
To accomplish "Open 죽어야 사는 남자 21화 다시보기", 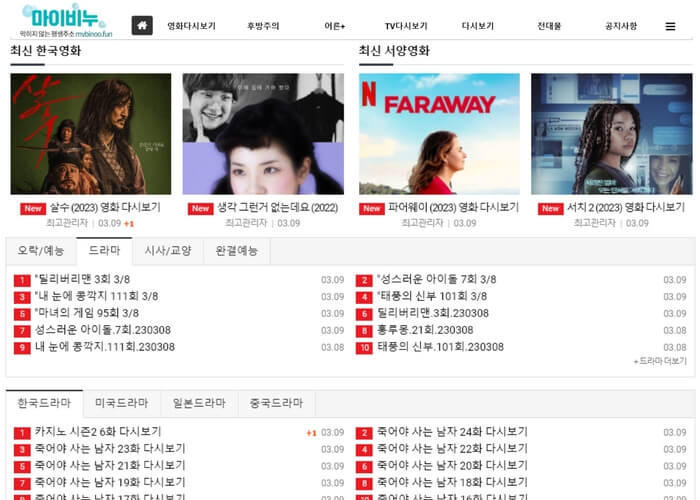I will click(110, 466).
